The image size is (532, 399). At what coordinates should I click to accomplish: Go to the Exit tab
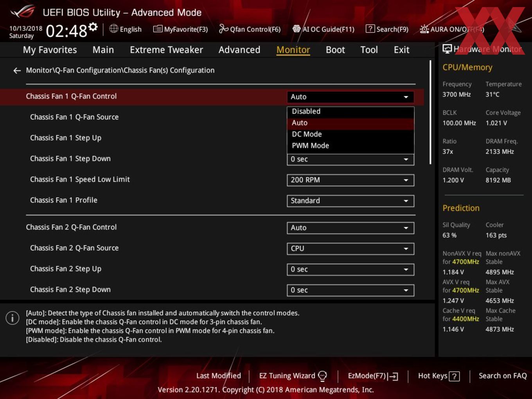(401, 50)
